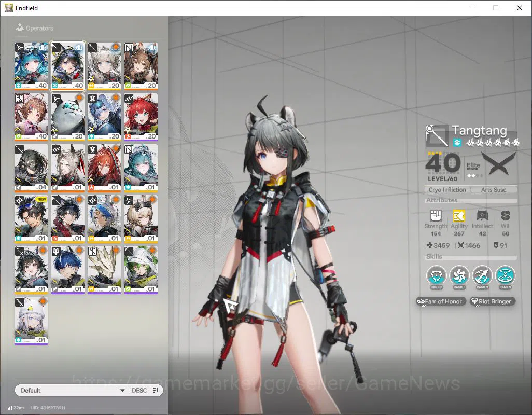Select white and blue haired operator card
The width and height of the screenshot is (532, 415).
[x=104, y=219]
